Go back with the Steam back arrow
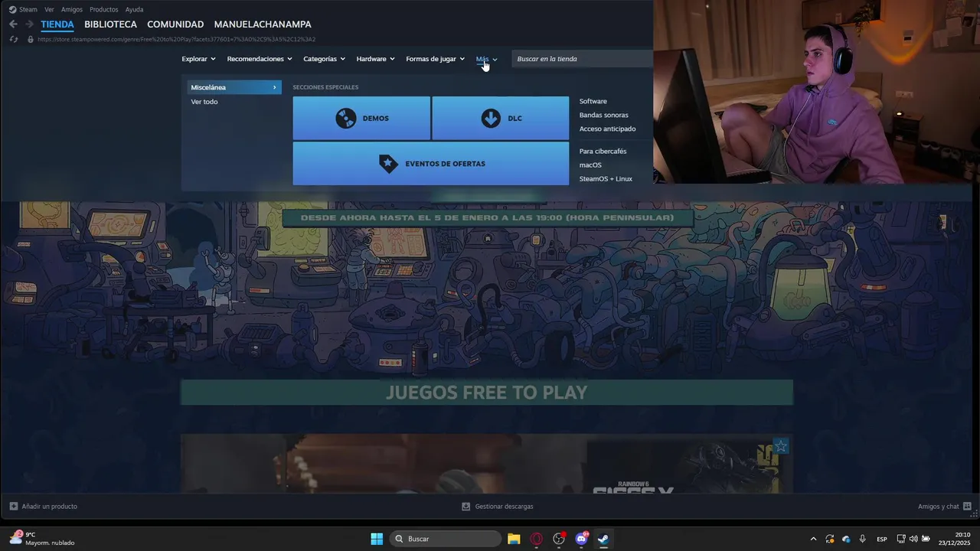The width and height of the screenshot is (980, 551). pyautogui.click(x=13, y=24)
